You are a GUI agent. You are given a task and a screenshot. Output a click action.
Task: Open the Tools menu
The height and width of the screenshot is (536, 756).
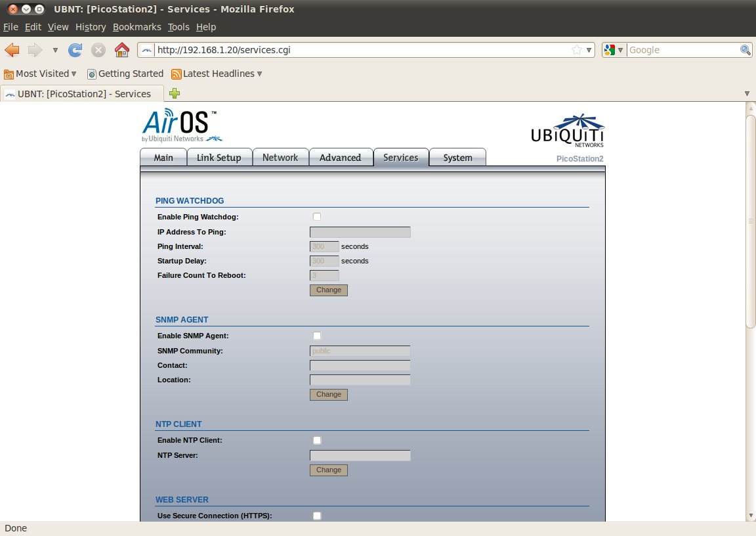(178, 27)
